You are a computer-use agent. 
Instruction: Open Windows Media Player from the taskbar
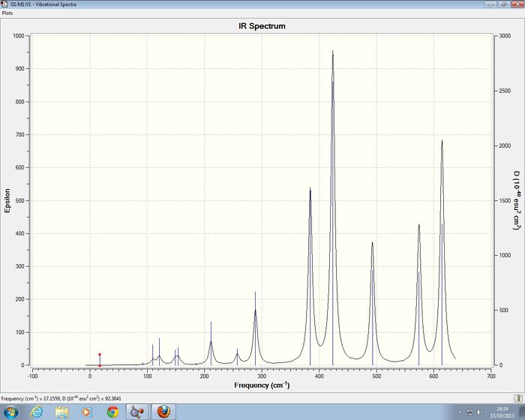pyautogui.click(x=86, y=412)
